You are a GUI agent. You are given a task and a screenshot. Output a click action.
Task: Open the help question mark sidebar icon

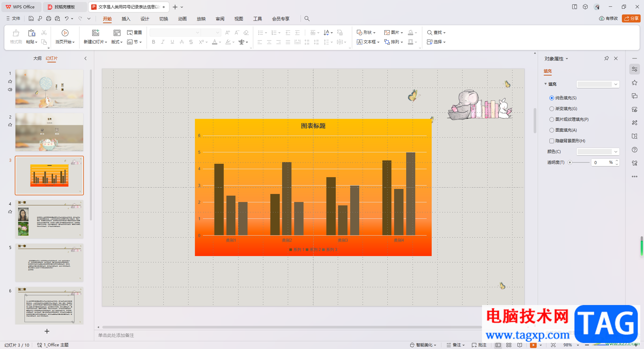point(635,150)
